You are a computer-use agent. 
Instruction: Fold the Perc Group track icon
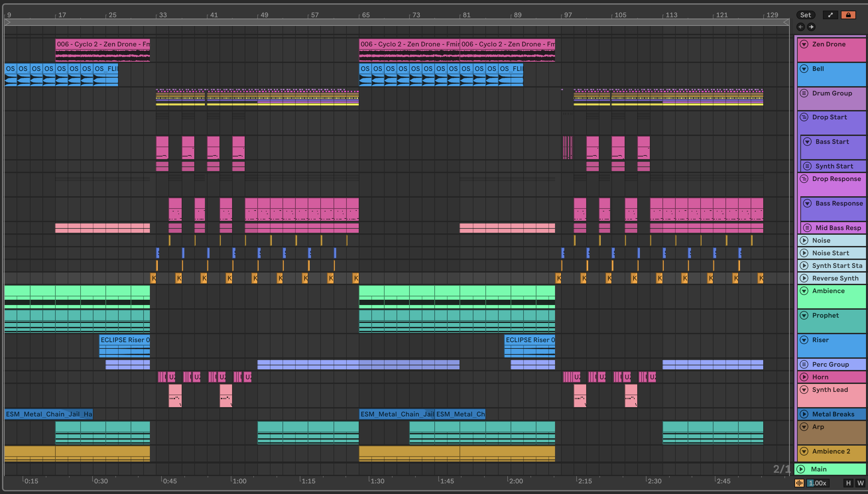point(804,364)
